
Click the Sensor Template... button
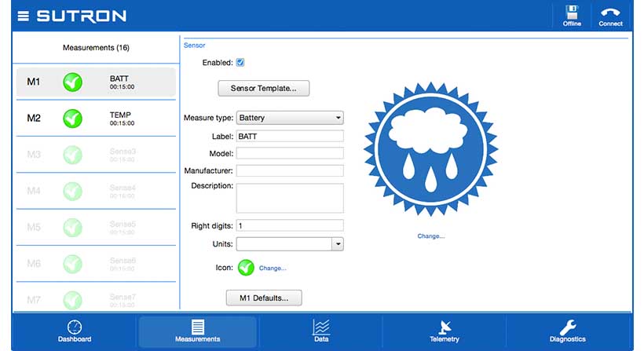point(264,88)
